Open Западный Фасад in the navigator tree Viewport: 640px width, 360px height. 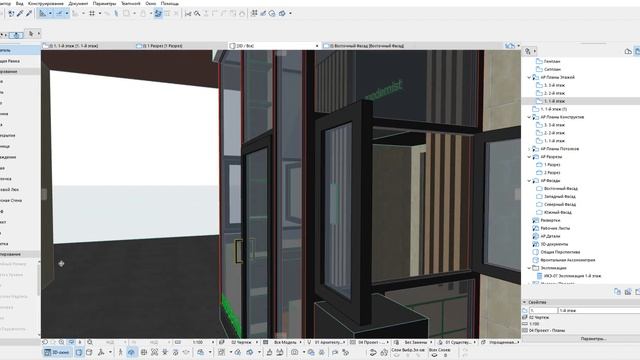tap(560, 197)
